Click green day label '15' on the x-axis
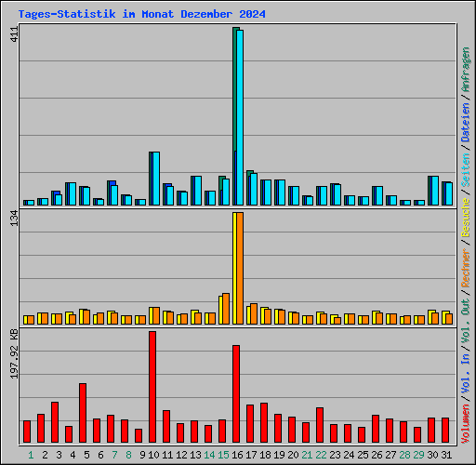This screenshot has height=465, width=476. (223, 455)
